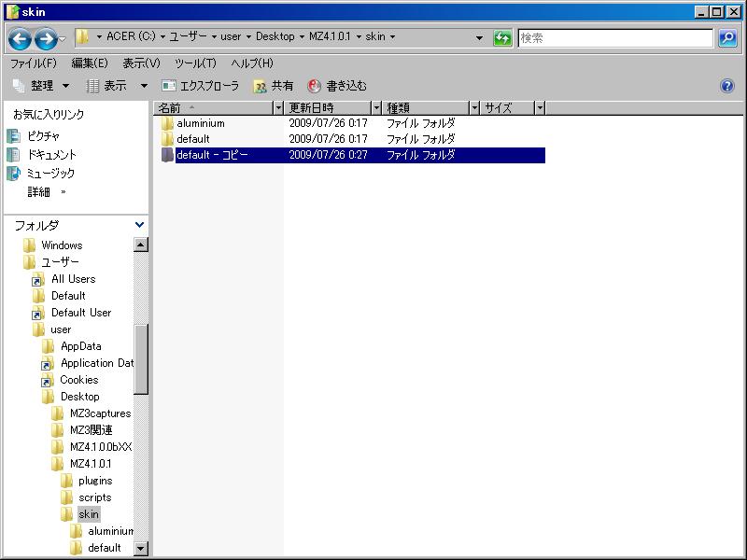Select MZ3captures in the folder tree
Screen dimensions: 747x560
100,413
